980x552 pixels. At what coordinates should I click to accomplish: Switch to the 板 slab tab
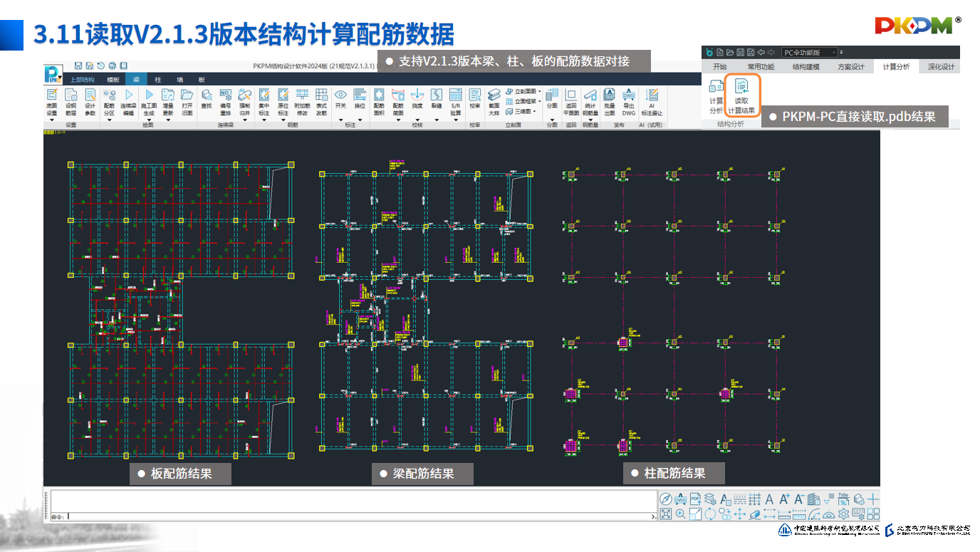202,80
